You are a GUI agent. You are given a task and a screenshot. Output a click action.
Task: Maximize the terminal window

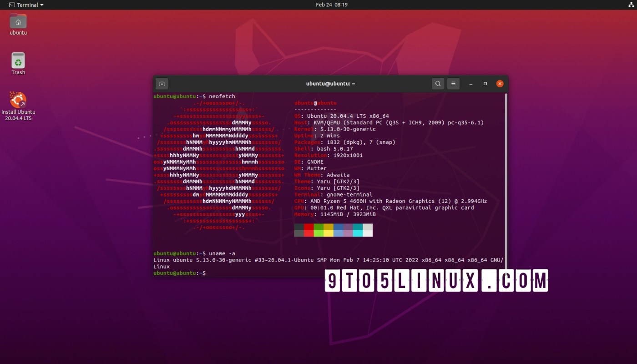(x=485, y=84)
